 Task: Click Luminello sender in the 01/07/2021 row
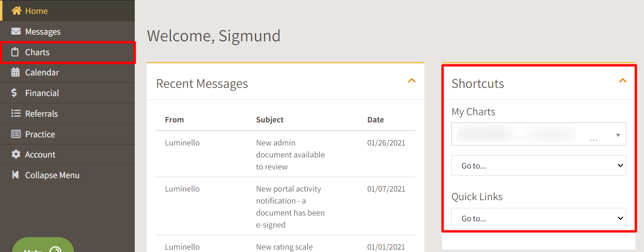click(x=182, y=189)
